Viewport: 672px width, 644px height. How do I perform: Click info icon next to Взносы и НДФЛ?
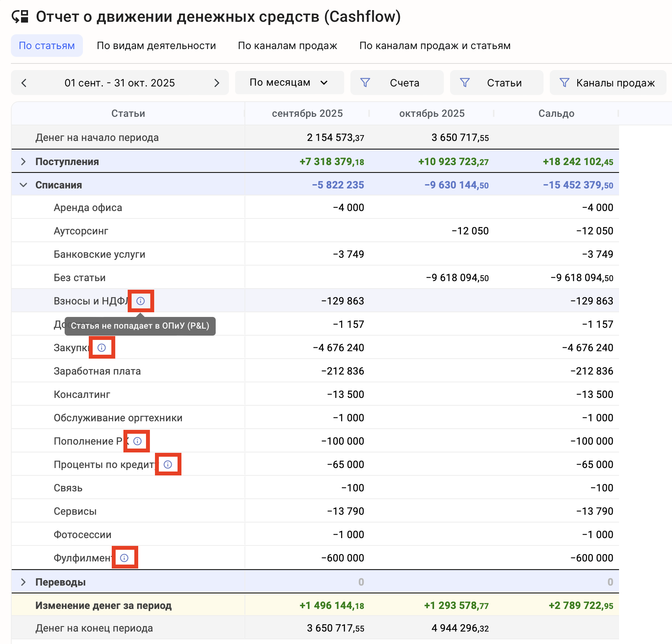pyautogui.click(x=141, y=301)
